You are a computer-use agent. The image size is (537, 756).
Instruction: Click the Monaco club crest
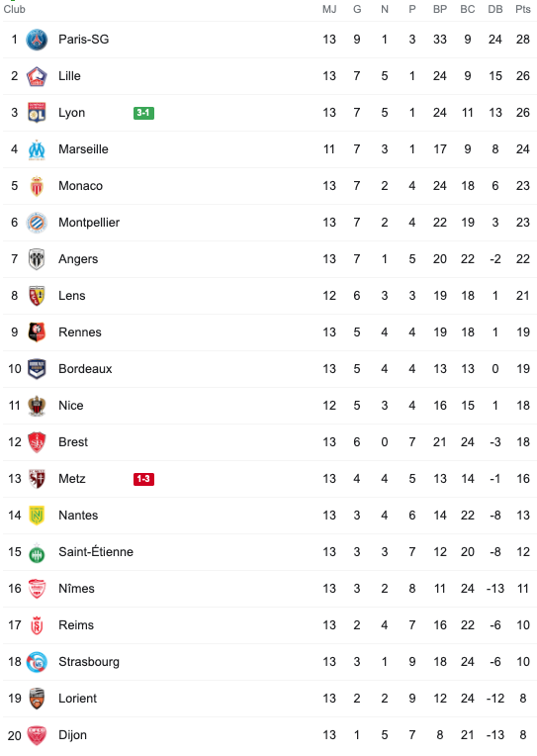point(37,186)
